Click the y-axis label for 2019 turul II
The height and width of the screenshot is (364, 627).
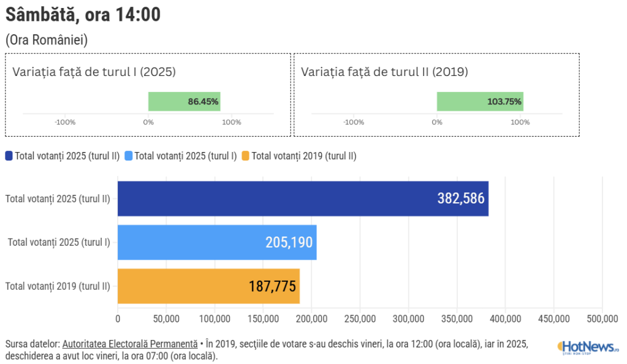tap(58, 286)
